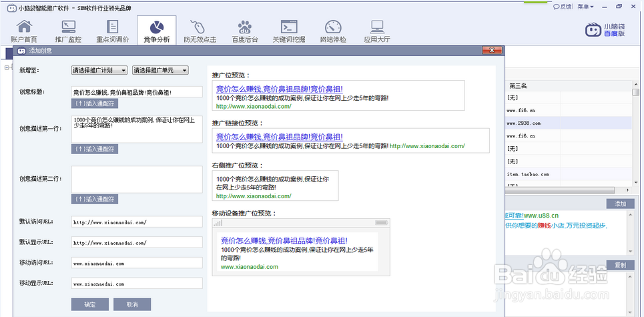Click title link in 推广位预览
The height and width of the screenshot is (317, 644).
pos(279,89)
